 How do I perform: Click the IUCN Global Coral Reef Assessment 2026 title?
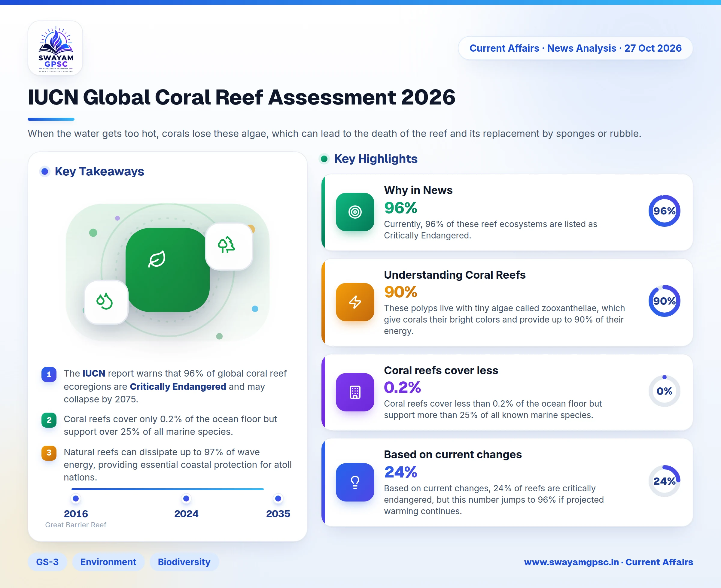coord(241,98)
